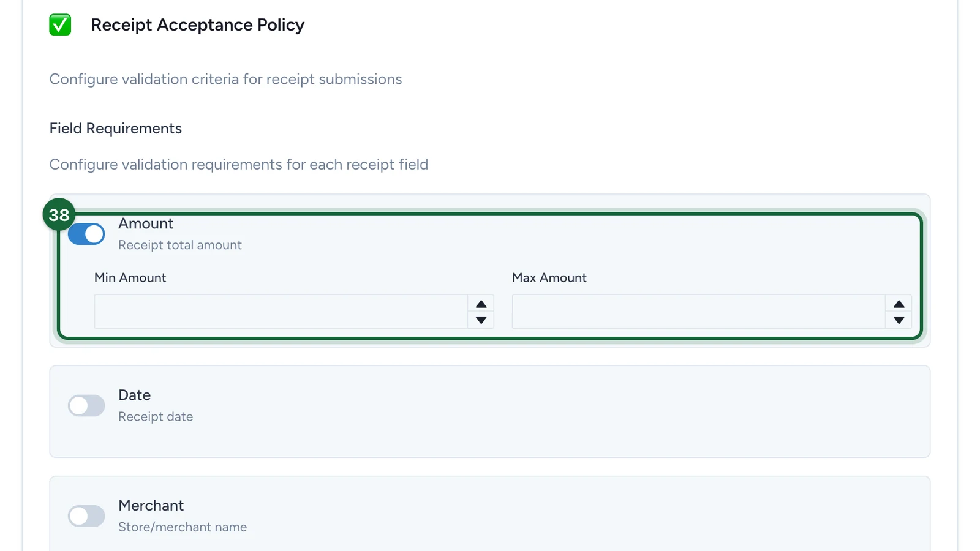Image resolution: width=980 pixels, height=551 pixels.
Task: Enable the Date field requirement toggle
Action: point(86,405)
